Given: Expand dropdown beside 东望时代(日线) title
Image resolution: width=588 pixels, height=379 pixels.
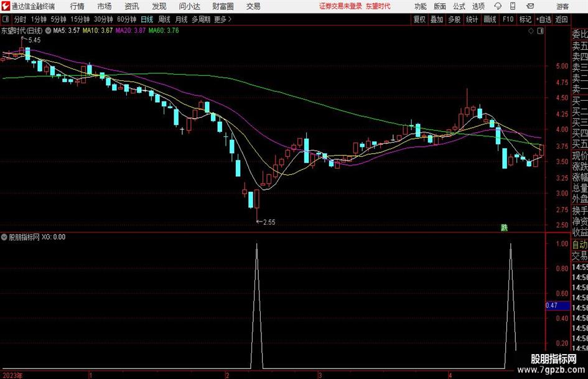Looking at the screenshot, I should [x=48, y=30].
